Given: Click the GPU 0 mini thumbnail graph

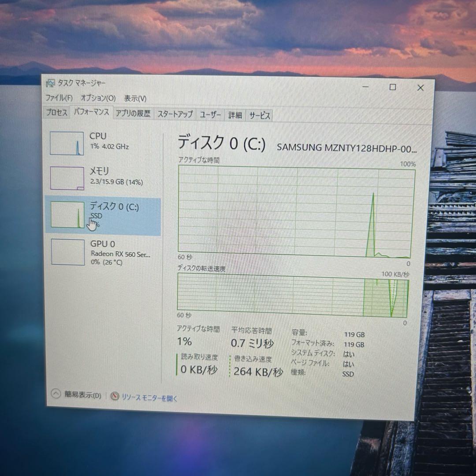Looking at the screenshot, I should click(x=67, y=251).
